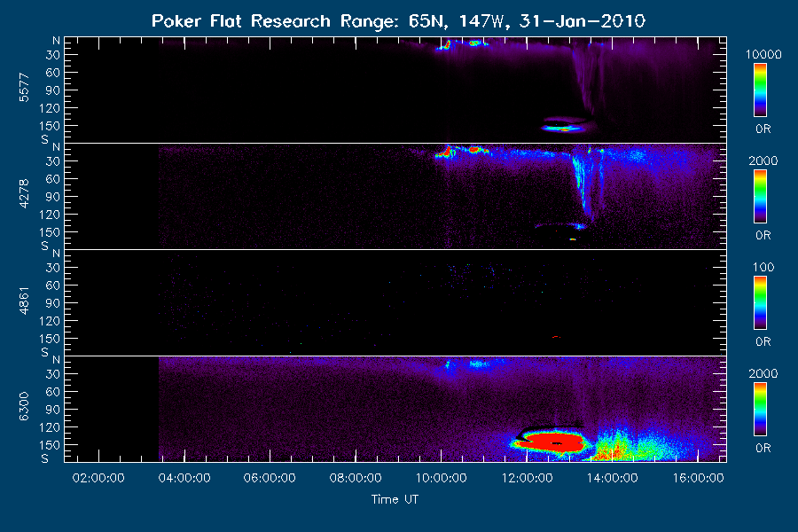Click the 'Time UT' x-axis label
This screenshot has width=798, height=532.
395,499
